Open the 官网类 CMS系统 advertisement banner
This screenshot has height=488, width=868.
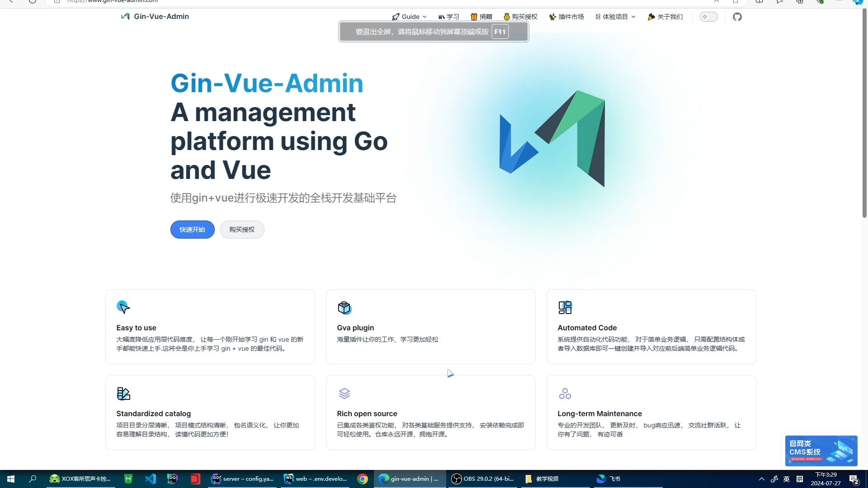(821, 450)
